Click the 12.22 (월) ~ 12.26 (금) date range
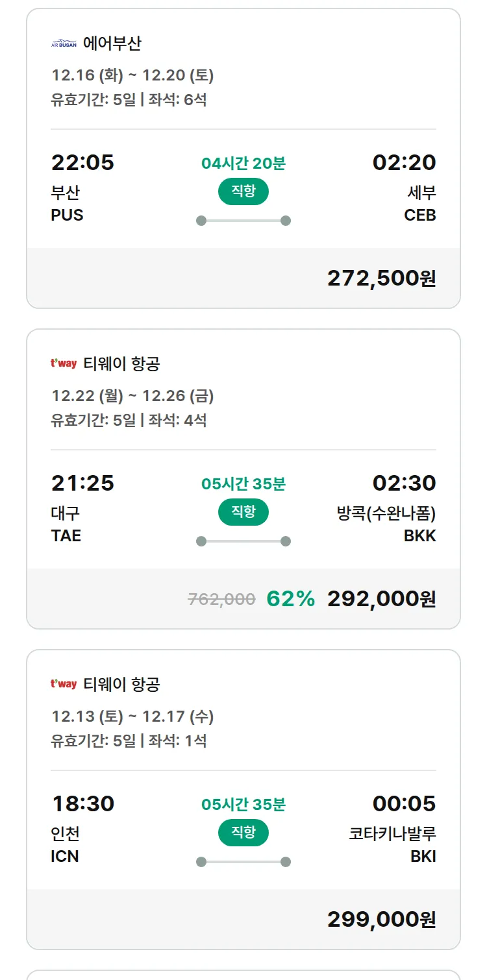The height and width of the screenshot is (980, 487). click(132, 396)
